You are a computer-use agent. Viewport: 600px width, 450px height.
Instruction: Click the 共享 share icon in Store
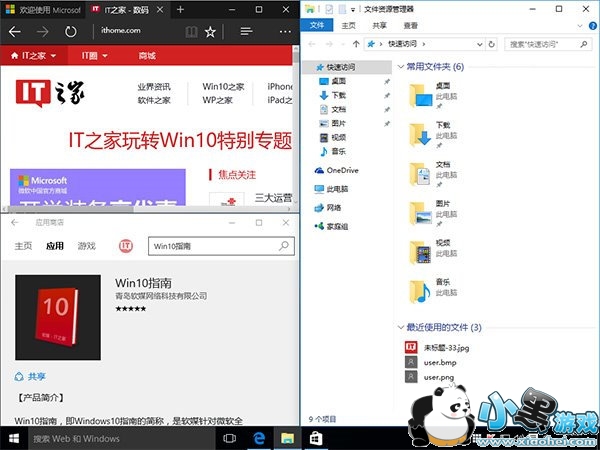click(19, 377)
